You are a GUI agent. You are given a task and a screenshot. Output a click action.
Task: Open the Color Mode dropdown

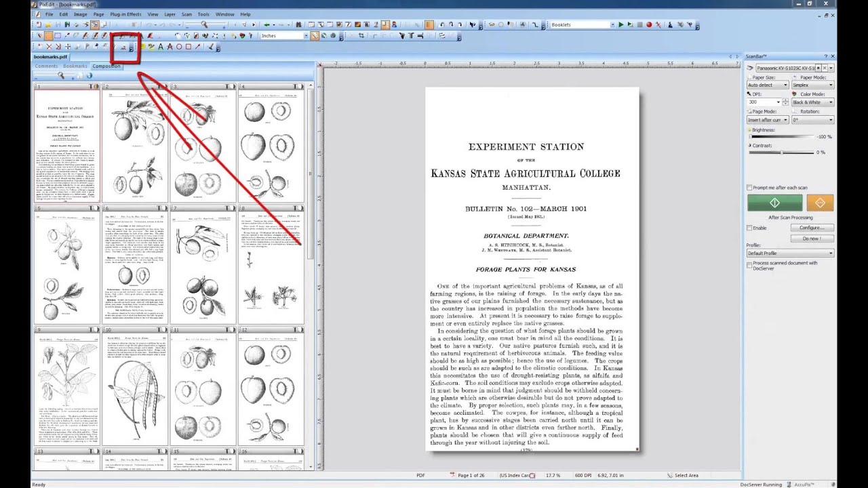pos(813,102)
